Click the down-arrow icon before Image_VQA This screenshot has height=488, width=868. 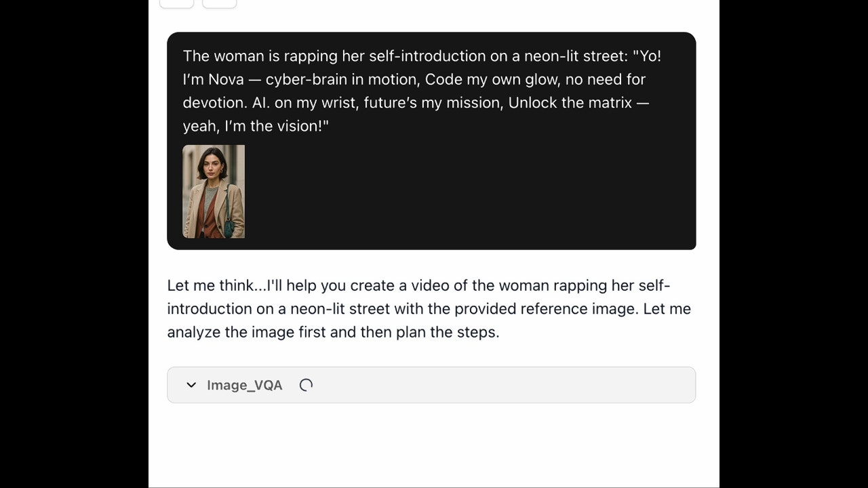point(191,385)
